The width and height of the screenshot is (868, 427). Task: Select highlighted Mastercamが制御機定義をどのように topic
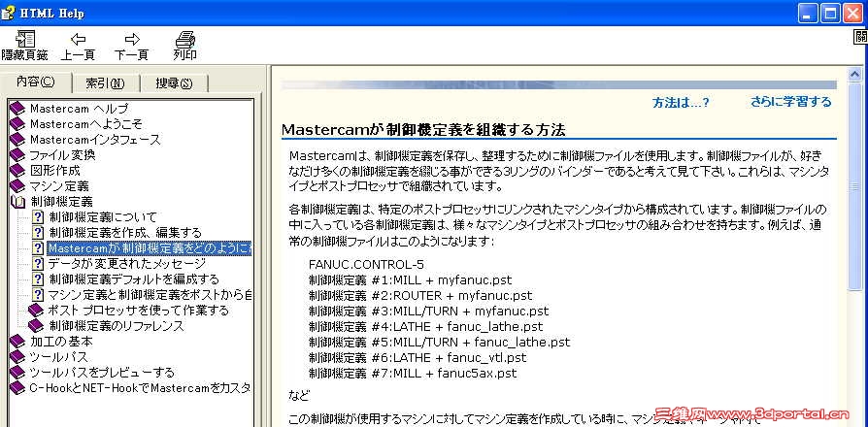coord(150,248)
